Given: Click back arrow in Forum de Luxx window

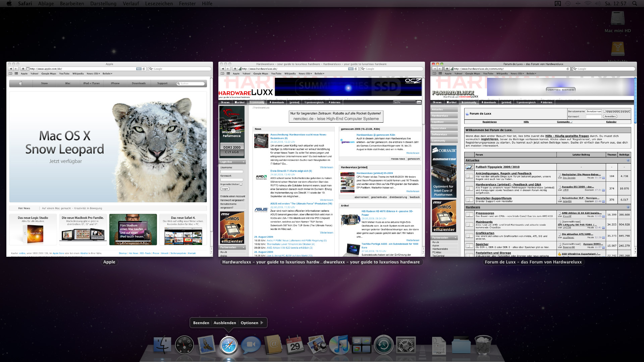Looking at the screenshot, I should coord(434,69).
